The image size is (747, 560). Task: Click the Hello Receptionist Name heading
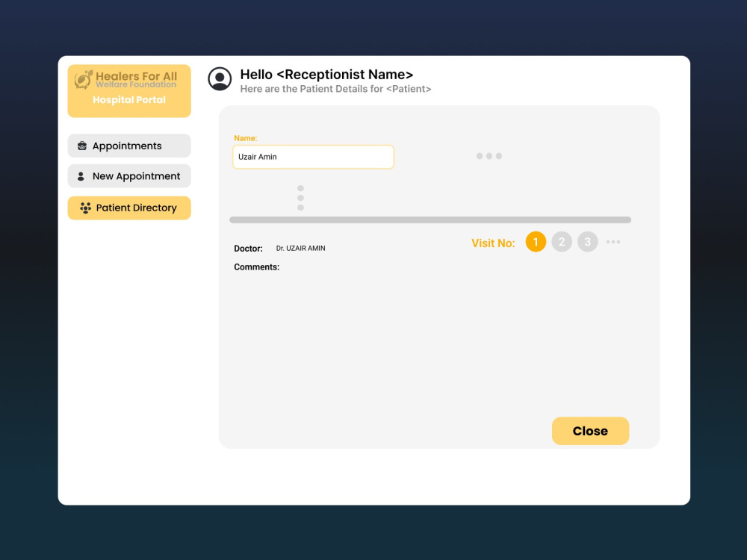(326, 75)
